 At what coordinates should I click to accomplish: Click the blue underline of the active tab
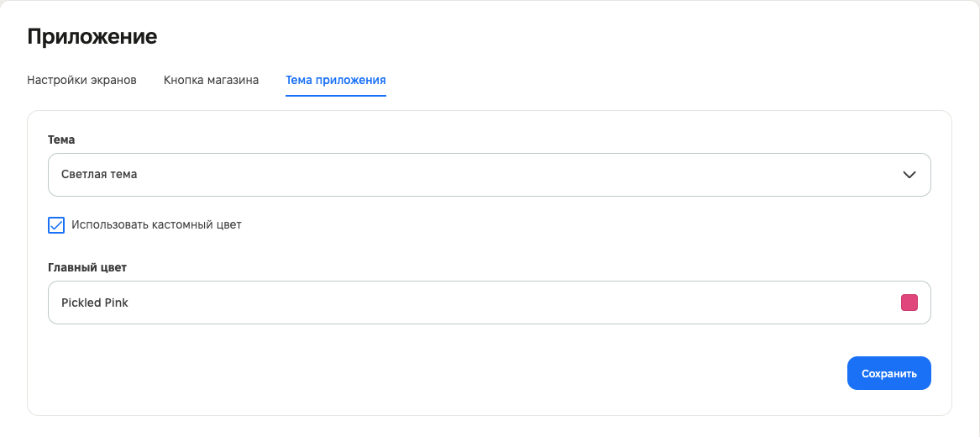pos(336,96)
